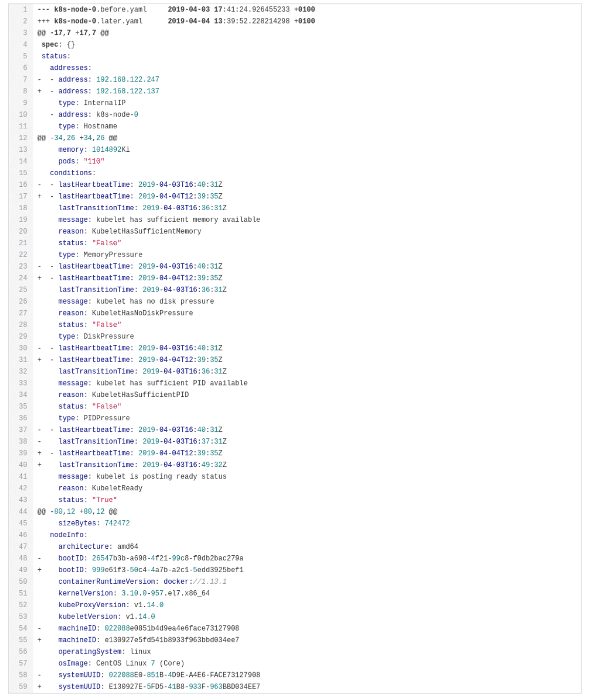Click the filename k8s-node-0.later.yaml

tap(98, 21)
